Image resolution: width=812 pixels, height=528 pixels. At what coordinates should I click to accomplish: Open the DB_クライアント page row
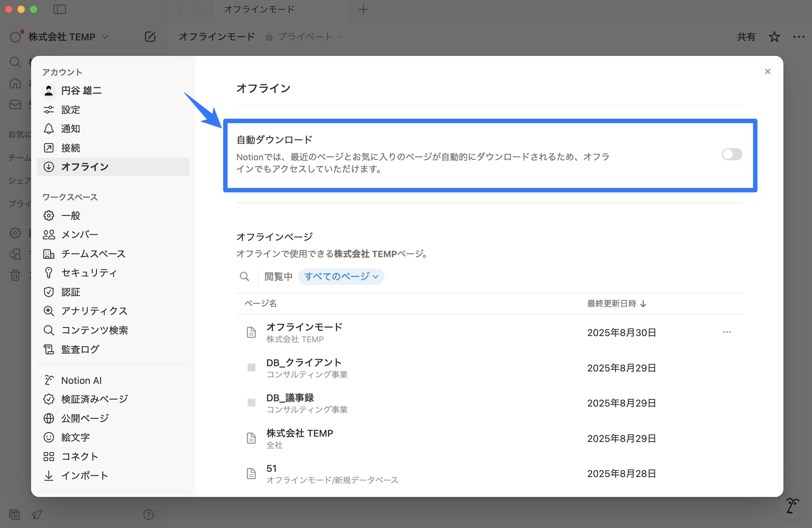pyautogui.click(x=489, y=368)
